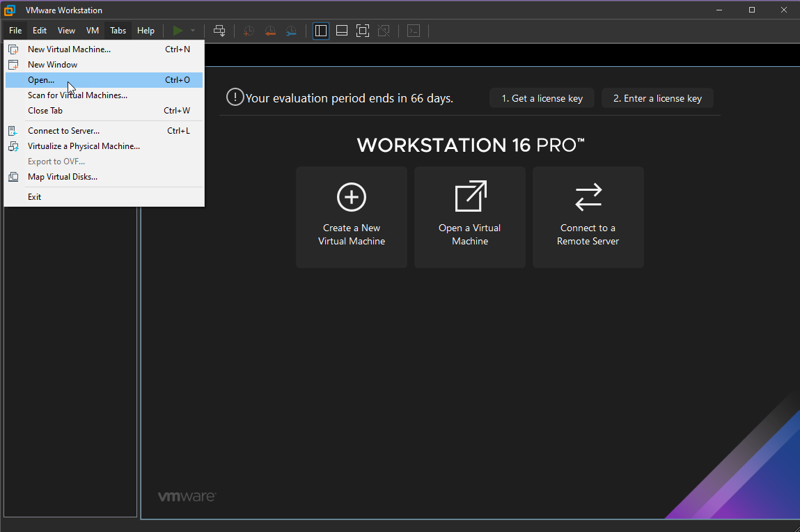Toggle the thumbnail bar icon
This screenshot has width=800, height=532.
(342, 31)
